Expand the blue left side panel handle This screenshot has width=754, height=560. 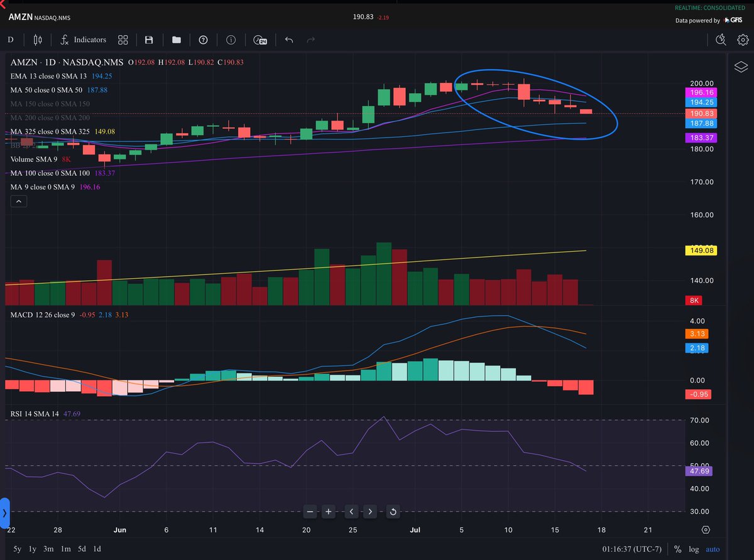tap(4, 514)
